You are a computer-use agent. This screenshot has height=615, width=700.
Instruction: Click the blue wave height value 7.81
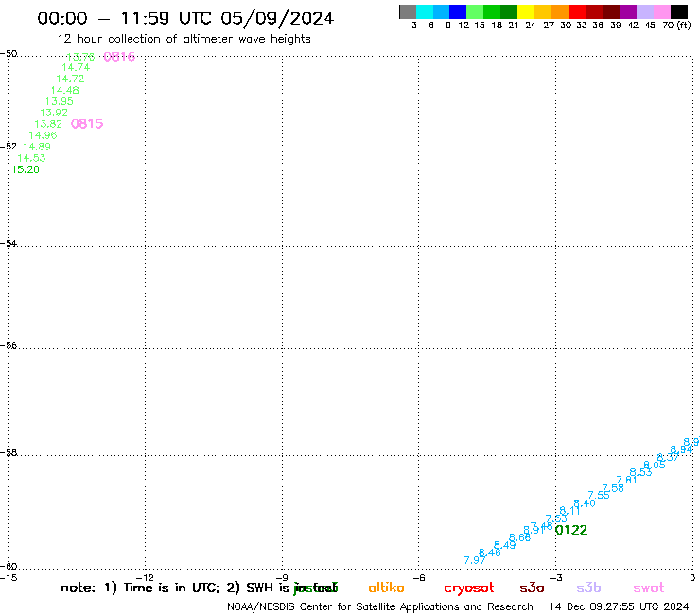point(627,480)
